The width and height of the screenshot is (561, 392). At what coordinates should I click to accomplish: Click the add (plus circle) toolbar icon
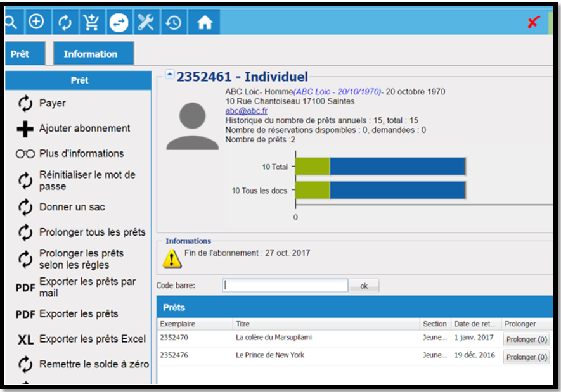click(x=37, y=22)
